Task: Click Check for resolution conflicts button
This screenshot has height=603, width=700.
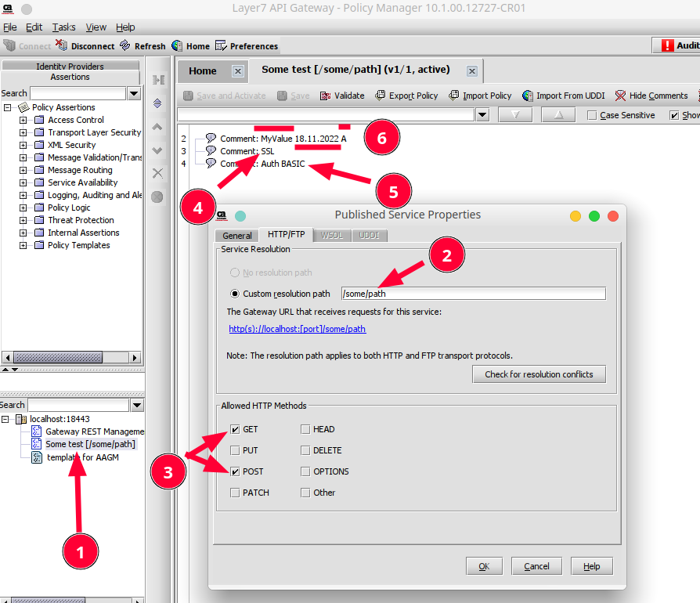Action: coord(539,374)
